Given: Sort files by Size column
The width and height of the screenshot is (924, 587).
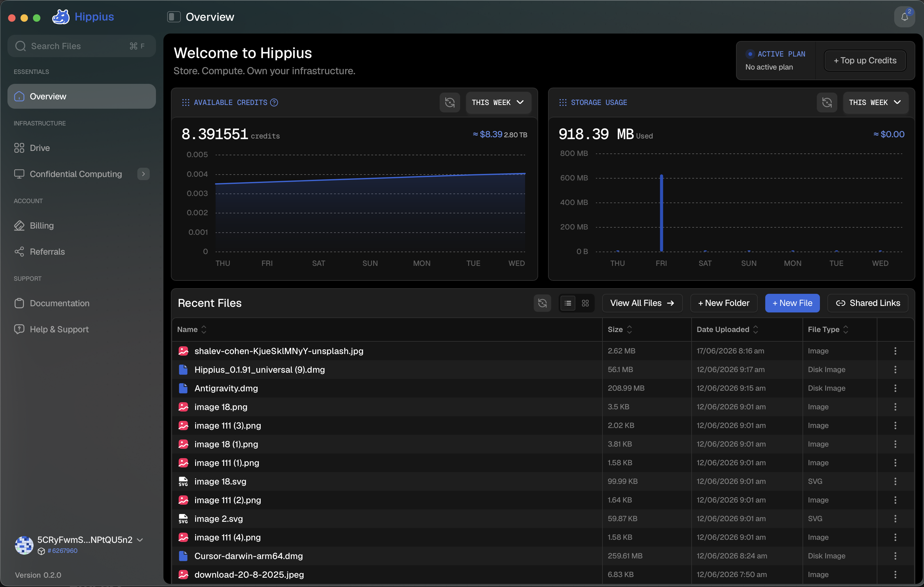Looking at the screenshot, I should point(620,330).
